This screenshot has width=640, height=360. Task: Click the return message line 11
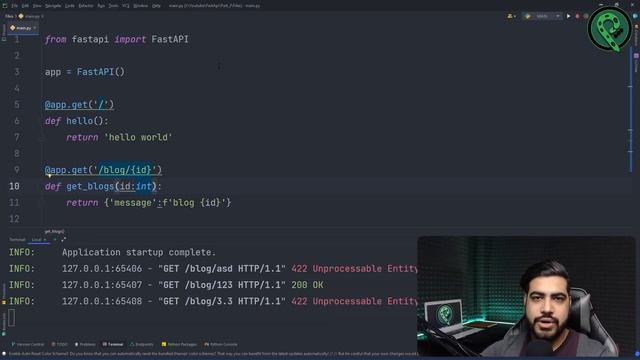point(149,202)
